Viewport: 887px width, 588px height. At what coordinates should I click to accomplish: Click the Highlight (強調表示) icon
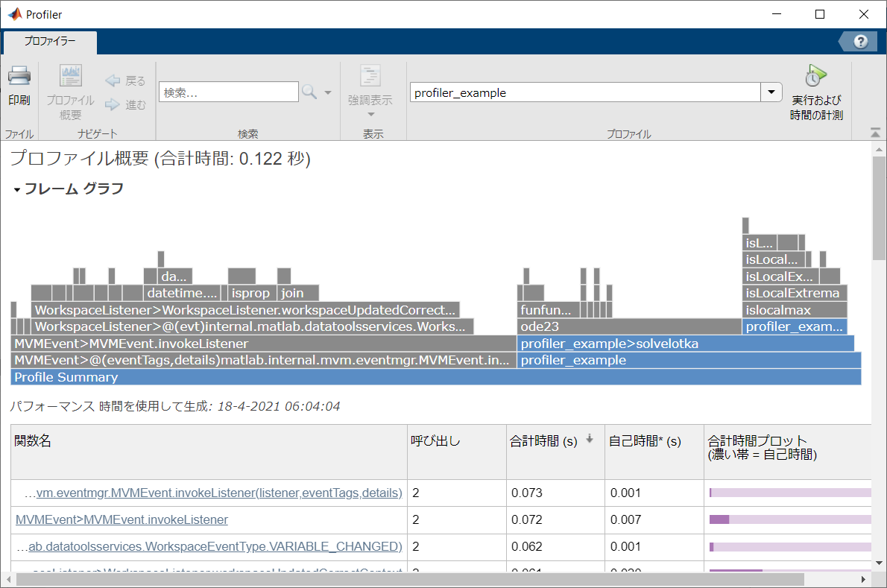(370, 78)
